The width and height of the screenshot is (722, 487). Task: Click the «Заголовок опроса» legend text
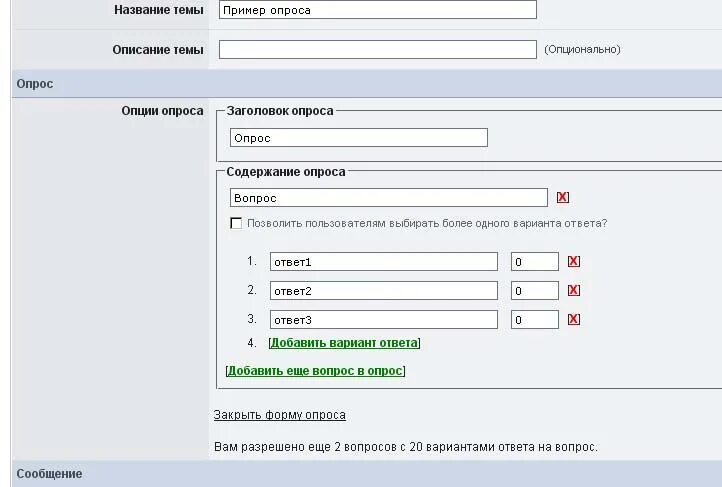coord(279,111)
